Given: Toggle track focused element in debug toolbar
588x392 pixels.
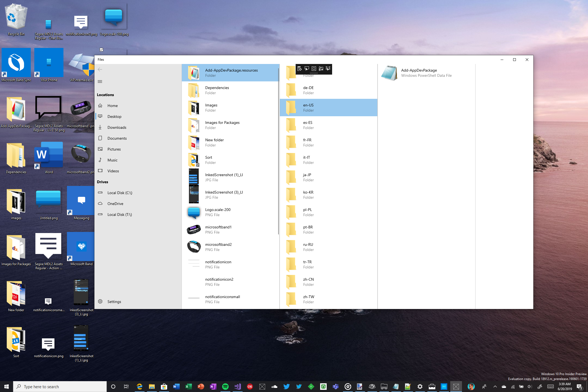Looking at the screenshot, I should tap(328, 69).
